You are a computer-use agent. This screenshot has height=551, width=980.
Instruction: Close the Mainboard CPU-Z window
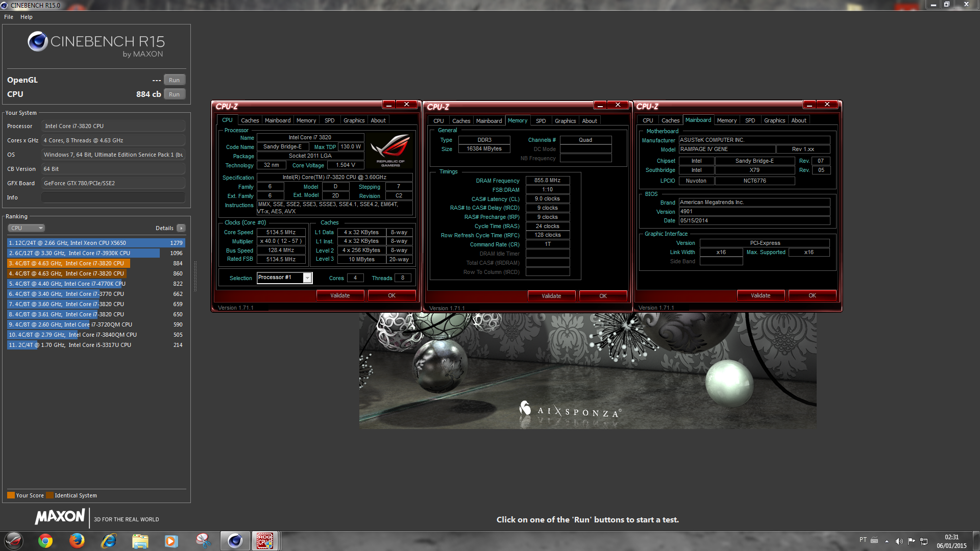(827, 105)
